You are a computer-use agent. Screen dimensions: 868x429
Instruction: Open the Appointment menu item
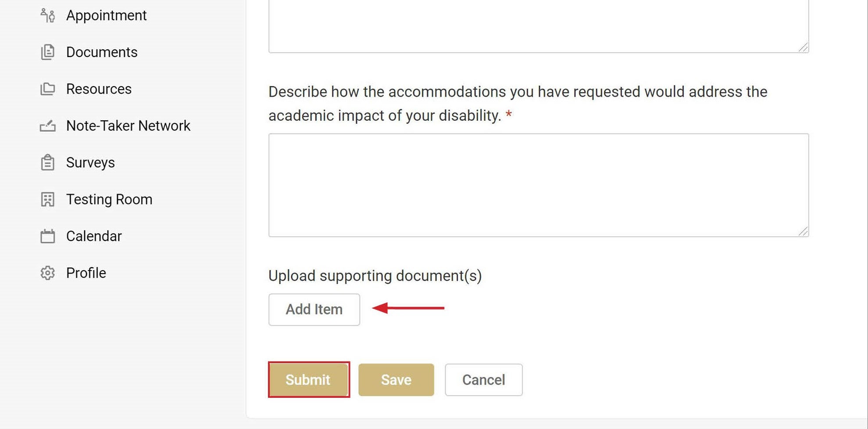(106, 15)
